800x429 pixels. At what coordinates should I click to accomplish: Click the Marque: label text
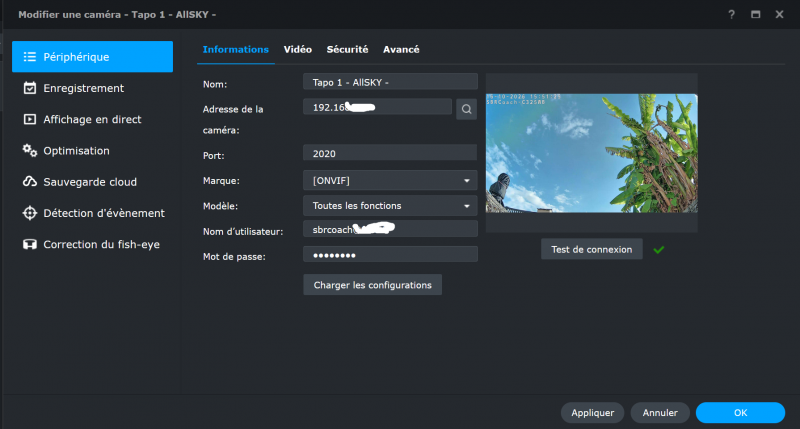tap(221, 181)
